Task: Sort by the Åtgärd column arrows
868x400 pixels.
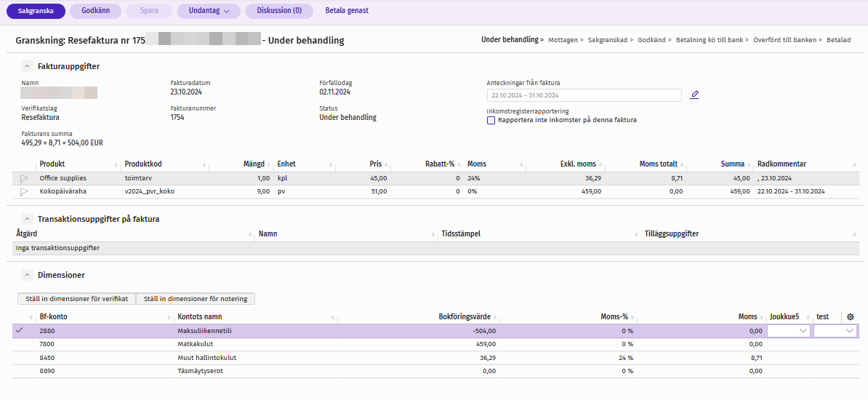Action: pos(252,234)
